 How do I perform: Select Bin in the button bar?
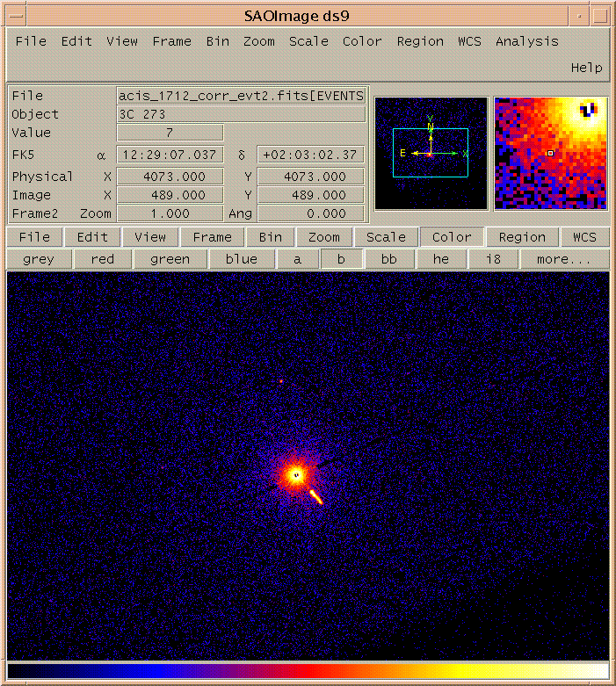pyautogui.click(x=270, y=237)
